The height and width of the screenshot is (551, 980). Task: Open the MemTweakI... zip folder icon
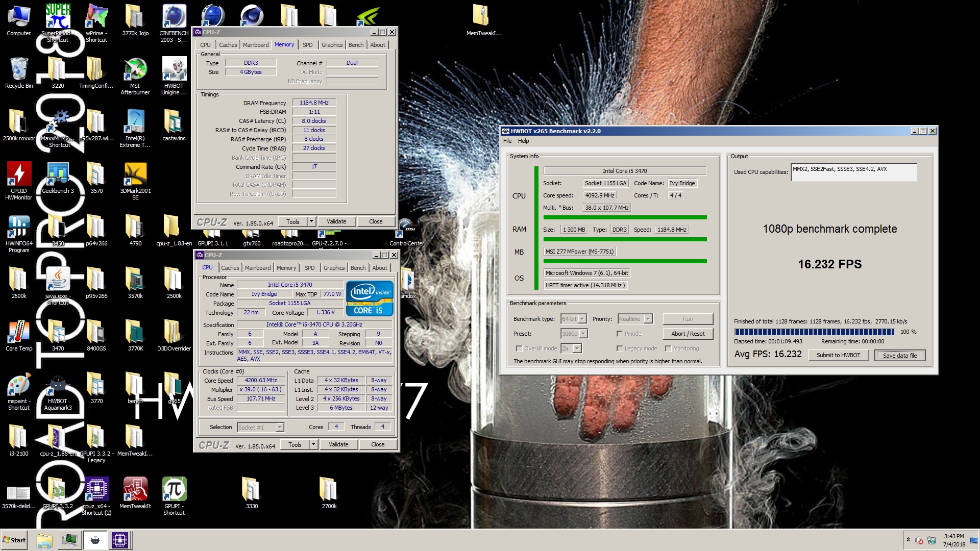(x=483, y=20)
